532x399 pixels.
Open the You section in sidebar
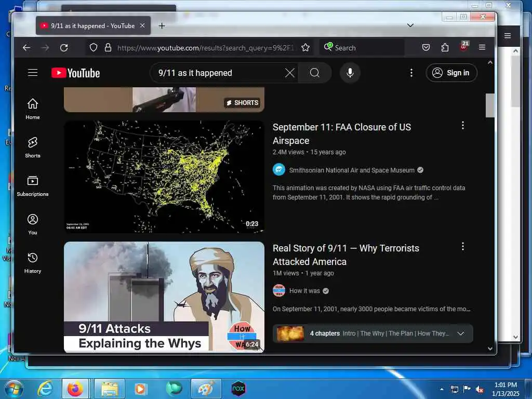click(x=33, y=224)
